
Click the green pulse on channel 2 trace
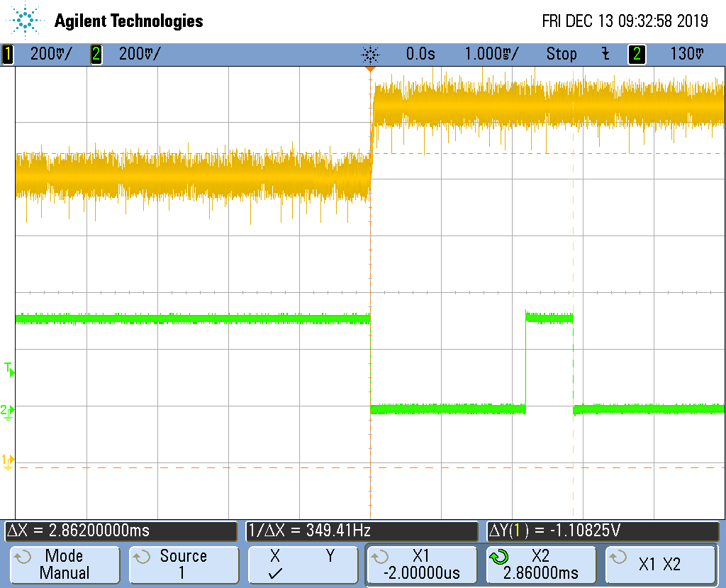(549, 317)
